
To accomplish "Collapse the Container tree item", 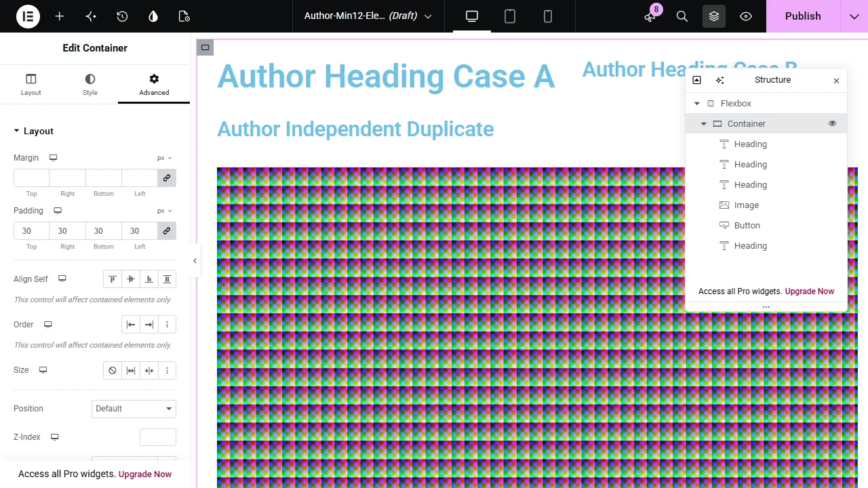I will pyautogui.click(x=703, y=124).
